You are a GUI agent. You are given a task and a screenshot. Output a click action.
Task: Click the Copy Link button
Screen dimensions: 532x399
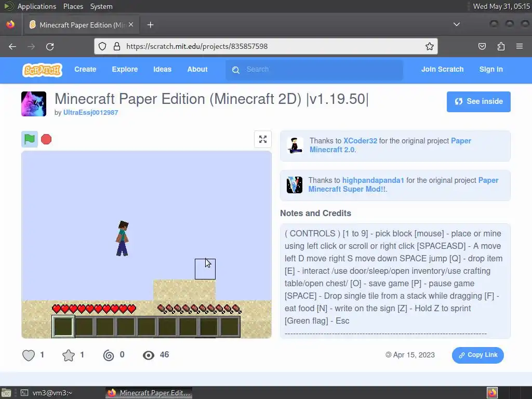click(x=478, y=355)
